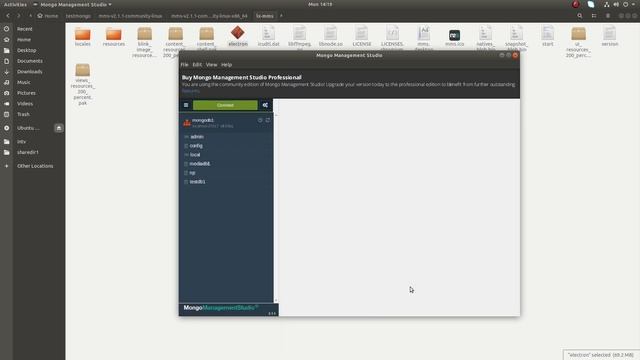The image size is (640, 360).
Task: Select the locales folder in Files
Action: pyautogui.click(x=82, y=36)
